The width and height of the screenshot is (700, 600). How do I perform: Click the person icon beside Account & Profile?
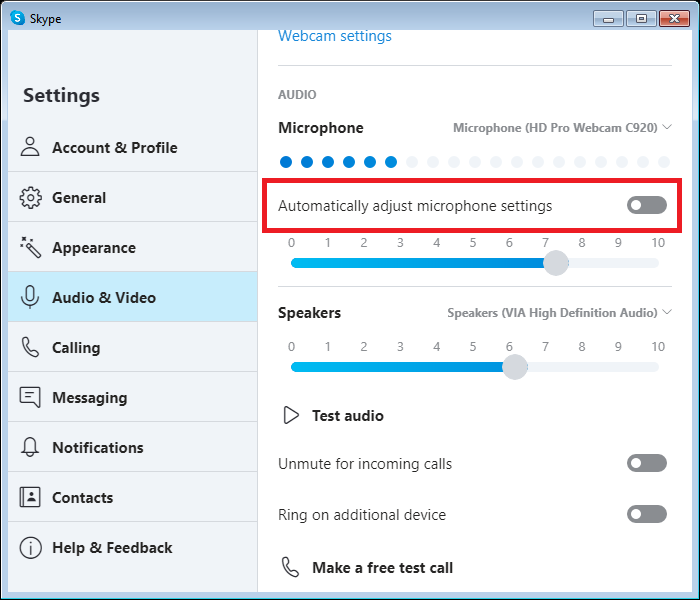(30, 147)
